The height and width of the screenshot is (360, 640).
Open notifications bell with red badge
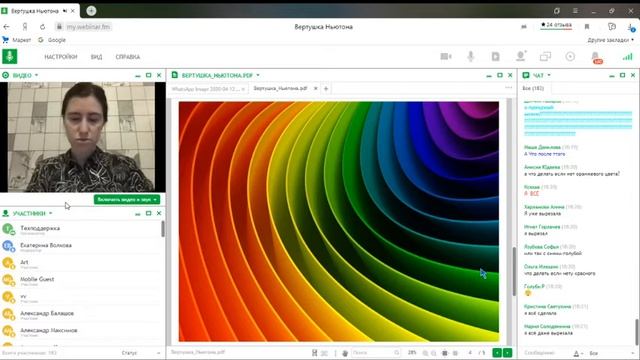596,57
